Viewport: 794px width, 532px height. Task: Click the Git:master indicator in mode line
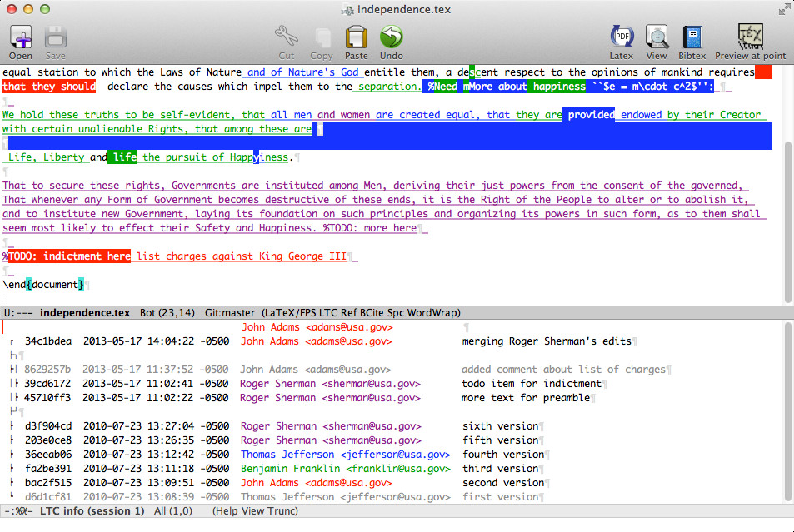coord(230,313)
